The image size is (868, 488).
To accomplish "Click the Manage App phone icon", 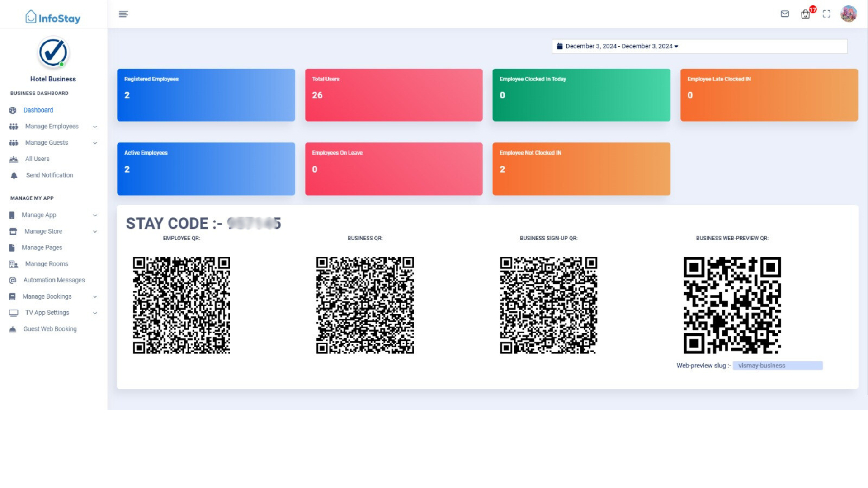I will coord(12,215).
